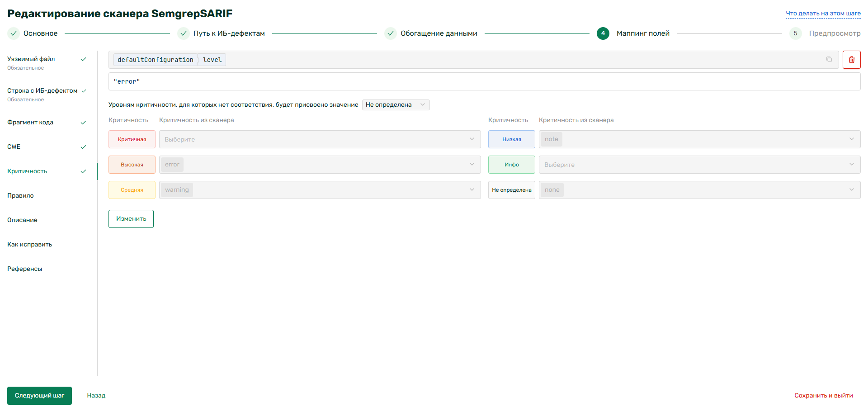Screen dimensions: 868x412
Task: Open scanner severity dropdown for Низкая
Action: (699, 139)
